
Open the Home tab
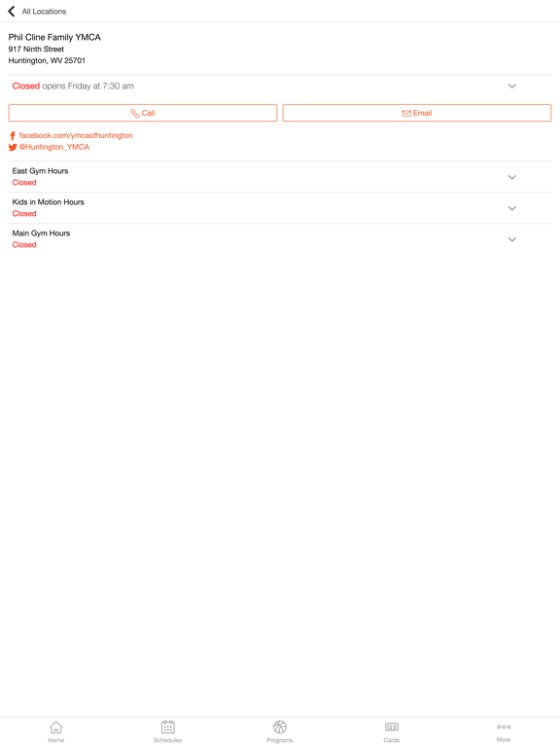click(55, 731)
